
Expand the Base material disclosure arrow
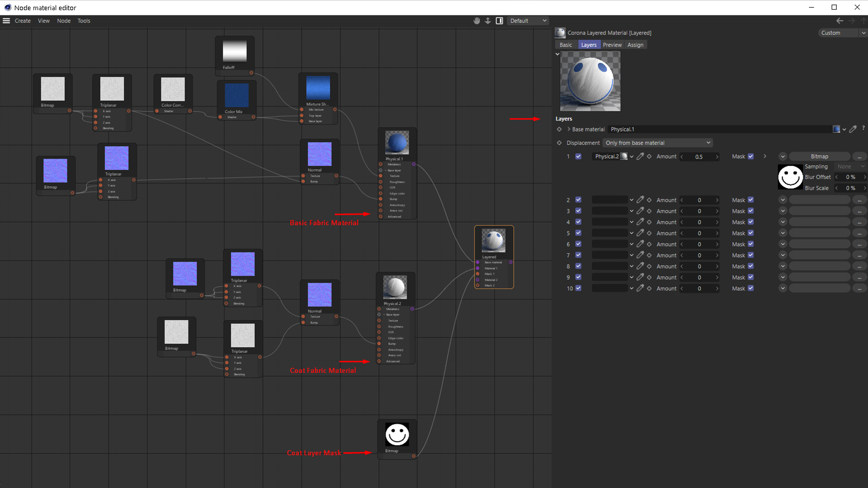569,129
